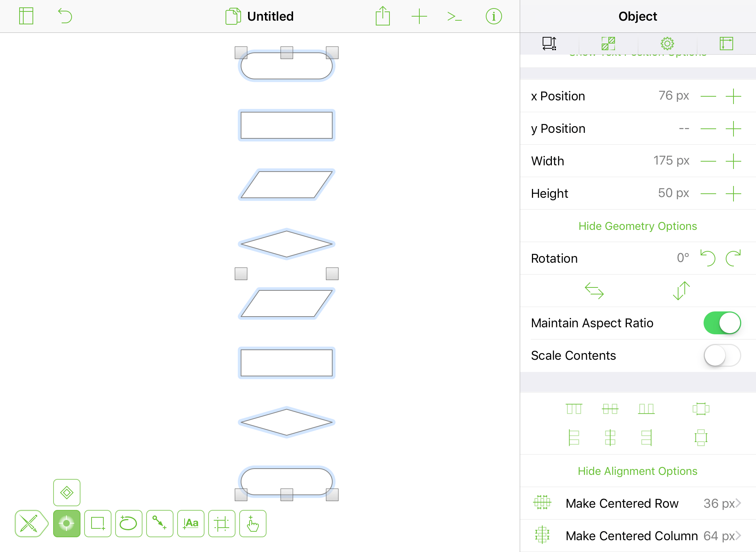Viewport: 756px width, 552px height.
Task: Toggle Maintain Aspect Ratio off
Action: pos(722,323)
